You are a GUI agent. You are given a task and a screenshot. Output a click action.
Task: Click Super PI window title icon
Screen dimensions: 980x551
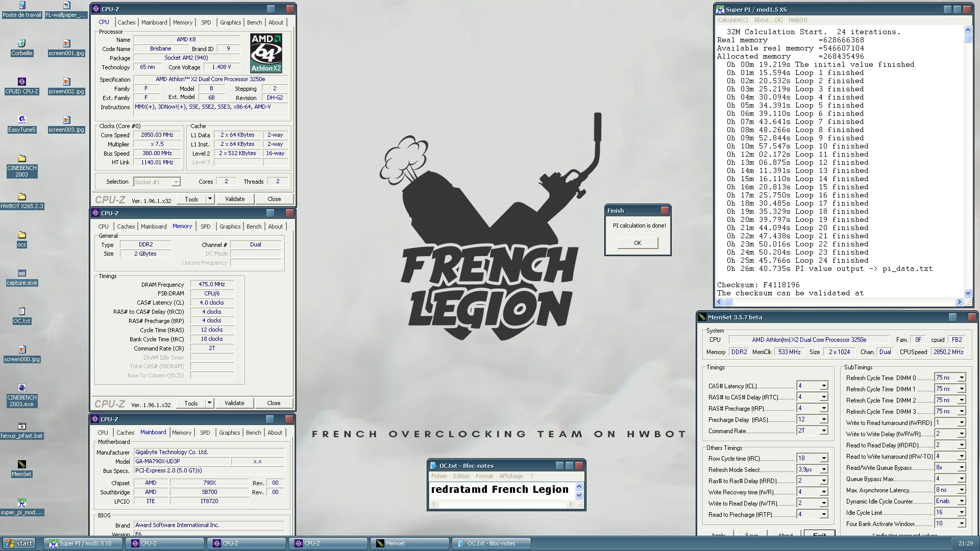click(x=720, y=9)
